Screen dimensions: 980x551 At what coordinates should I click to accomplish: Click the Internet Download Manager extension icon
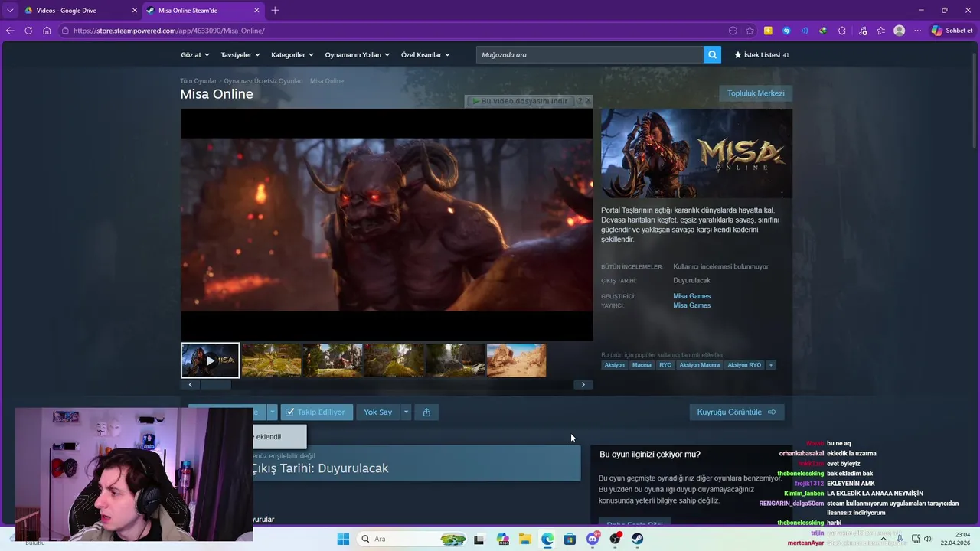pyautogui.click(x=823, y=31)
